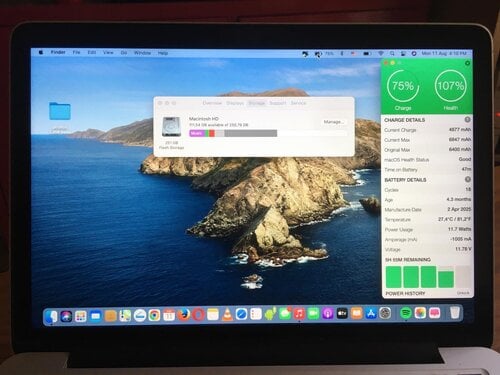The width and height of the screenshot is (500, 375).
Task: Open Spotlight search in the menu bar
Action: [392, 53]
